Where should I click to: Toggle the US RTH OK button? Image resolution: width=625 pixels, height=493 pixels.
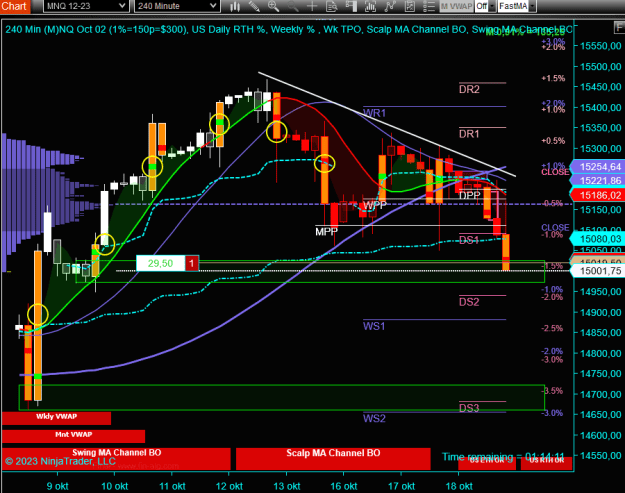[x=547, y=462]
